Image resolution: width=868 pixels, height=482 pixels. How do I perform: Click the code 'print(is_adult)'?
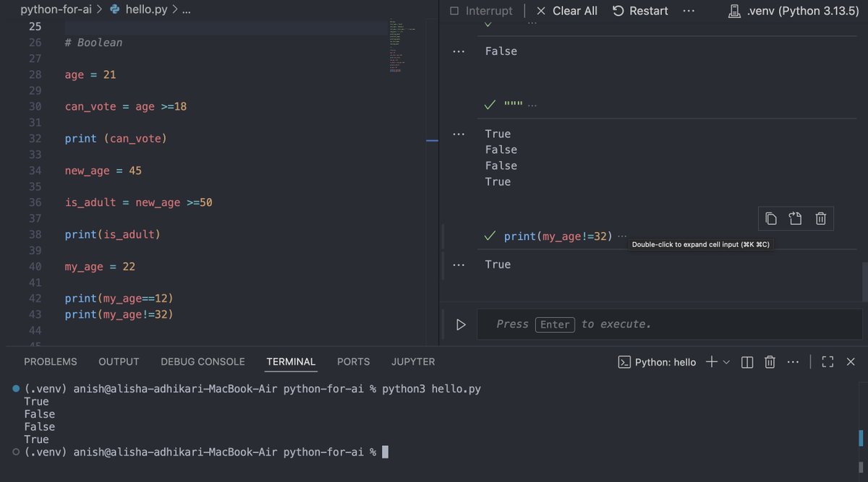113,234
